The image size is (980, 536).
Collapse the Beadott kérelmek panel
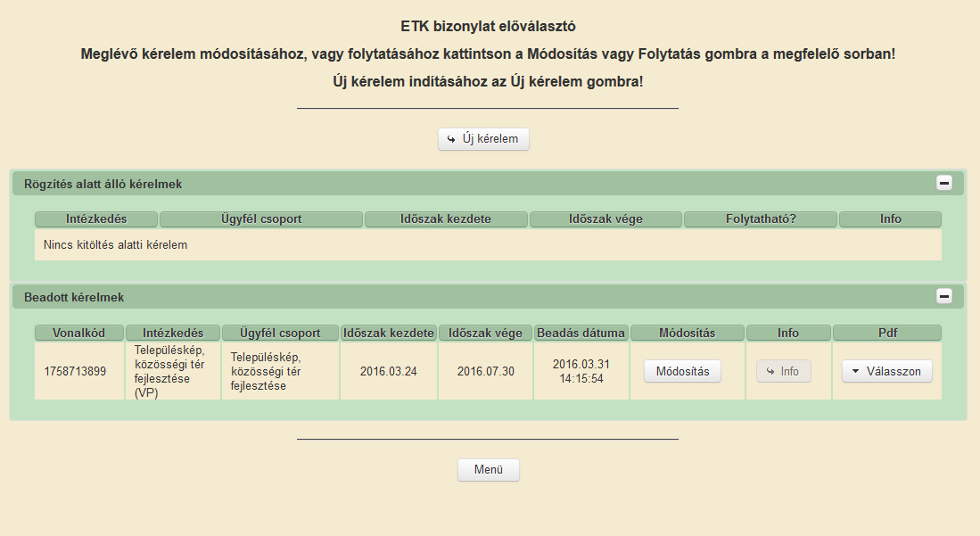coord(943,296)
